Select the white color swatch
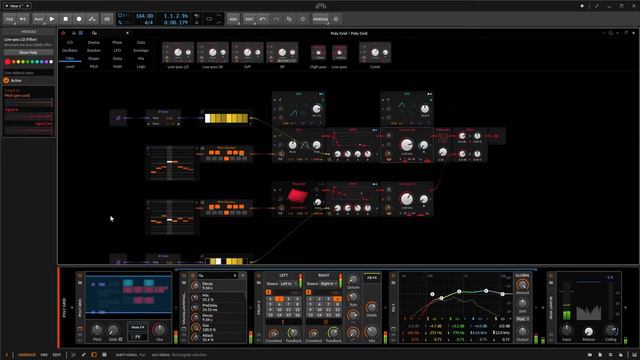The height and width of the screenshot is (360, 640). point(51,62)
